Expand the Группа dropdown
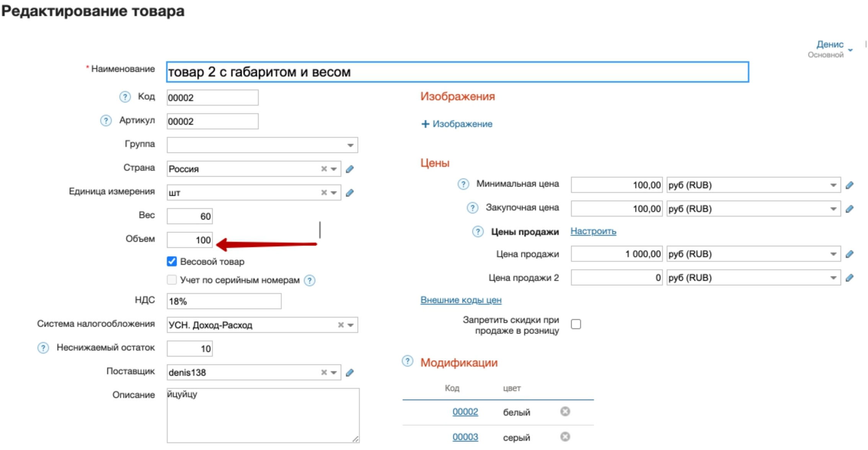 pos(350,145)
